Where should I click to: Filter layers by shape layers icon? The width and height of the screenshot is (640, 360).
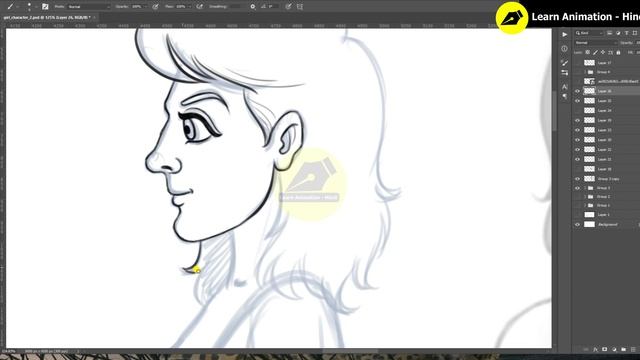[x=635, y=33]
